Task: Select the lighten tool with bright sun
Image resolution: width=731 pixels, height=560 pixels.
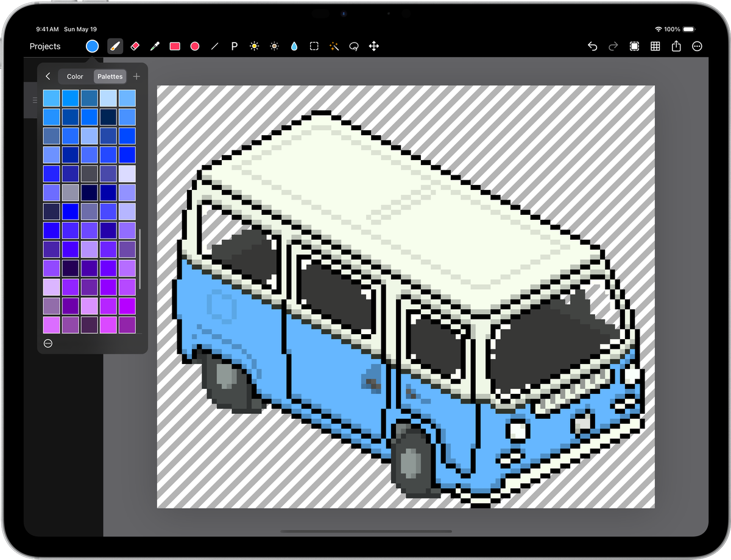Action: [254, 46]
